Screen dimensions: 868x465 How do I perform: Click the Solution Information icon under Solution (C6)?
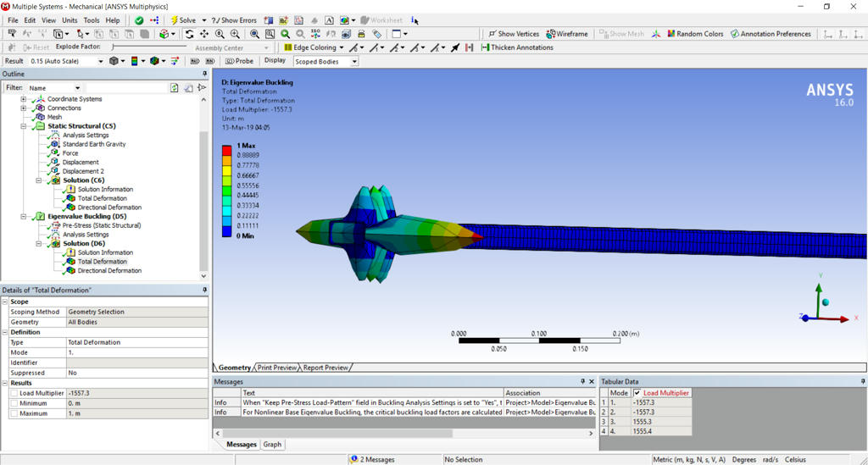[71, 189]
